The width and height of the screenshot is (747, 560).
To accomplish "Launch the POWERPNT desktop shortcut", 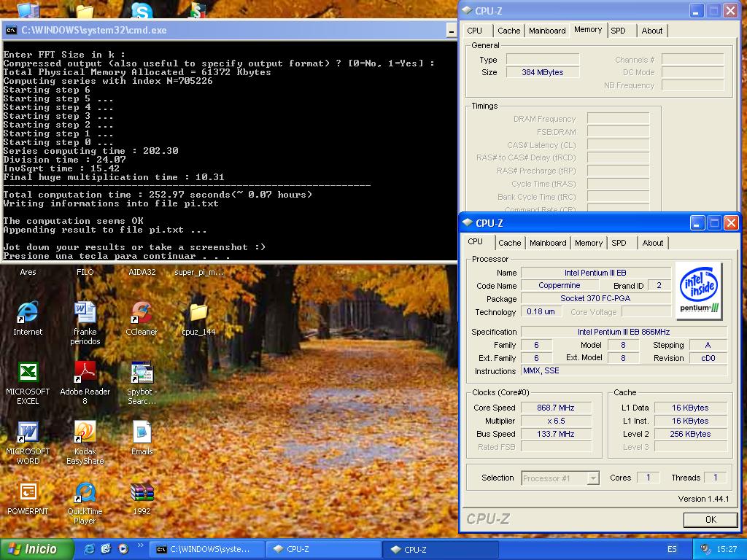I will [28, 492].
